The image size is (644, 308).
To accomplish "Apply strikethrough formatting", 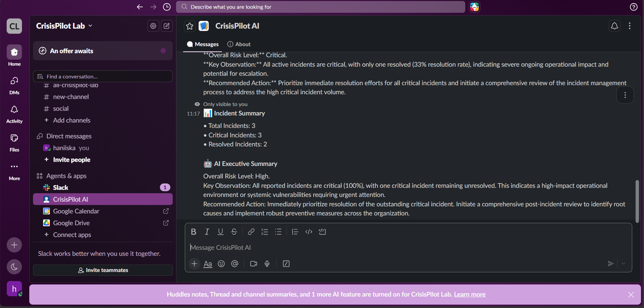I will point(234,232).
